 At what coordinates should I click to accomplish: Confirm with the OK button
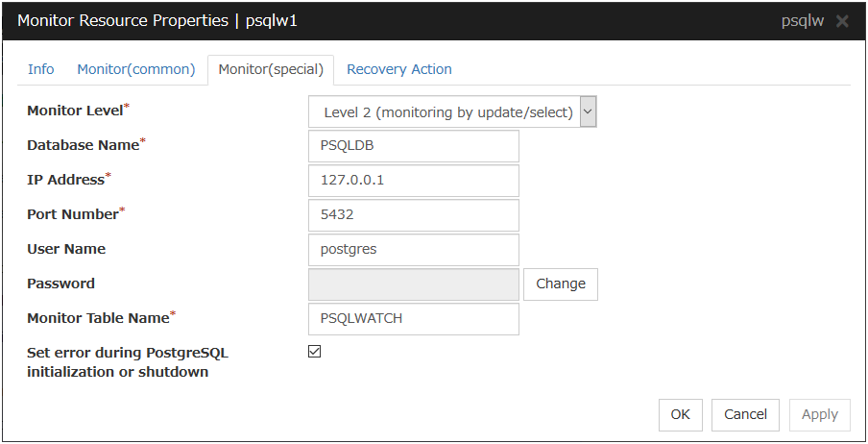point(680,414)
